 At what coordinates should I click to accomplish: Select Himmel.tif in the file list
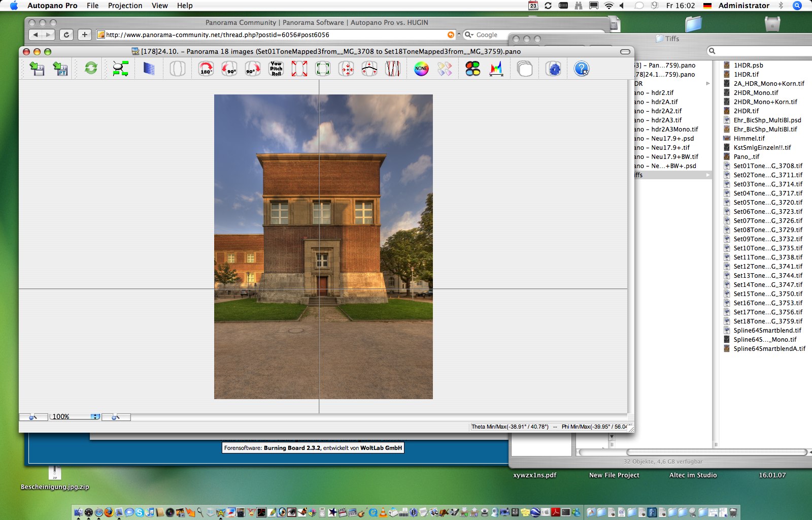point(749,138)
